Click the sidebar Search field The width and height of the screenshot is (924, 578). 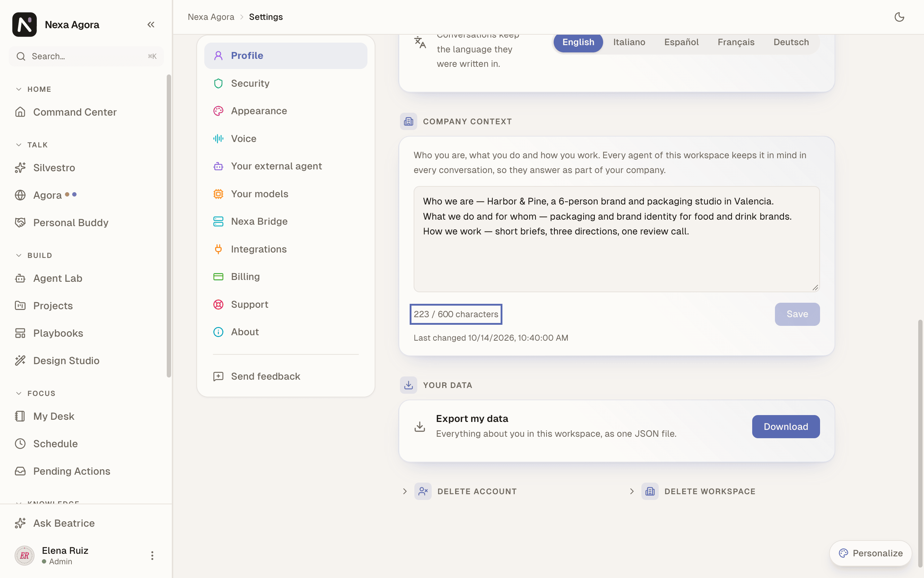point(86,56)
